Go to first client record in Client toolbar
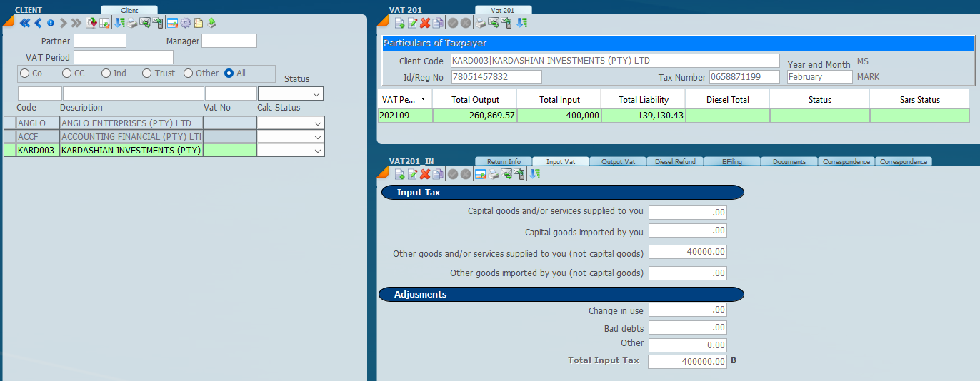Screen dimensions: 980x381 click(24, 23)
